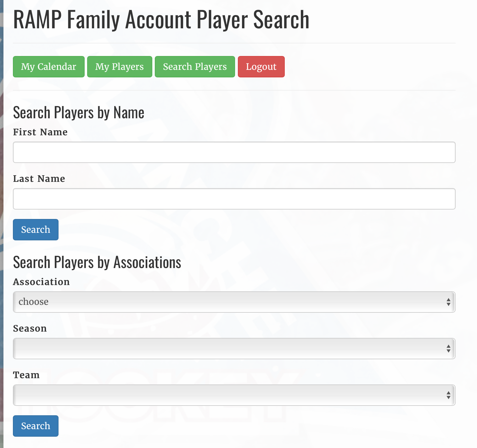477x448 pixels.
Task: Click the Season dropdown's up-down arrow icon
Action: point(448,349)
